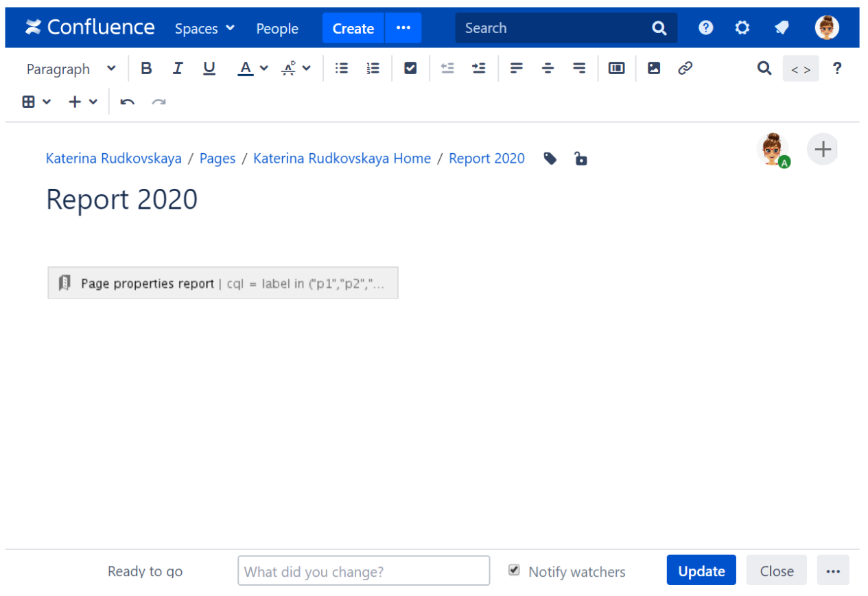
Task: Apply italic formatting
Action: point(178,69)
